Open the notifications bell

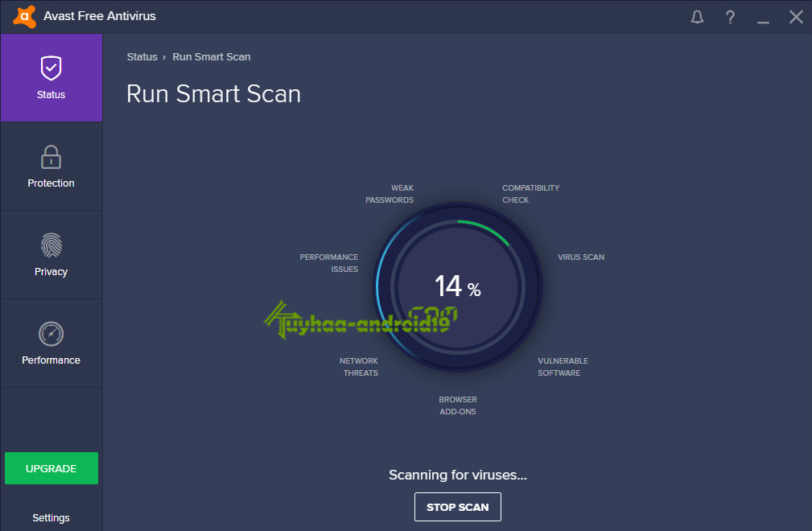(697, 17)
